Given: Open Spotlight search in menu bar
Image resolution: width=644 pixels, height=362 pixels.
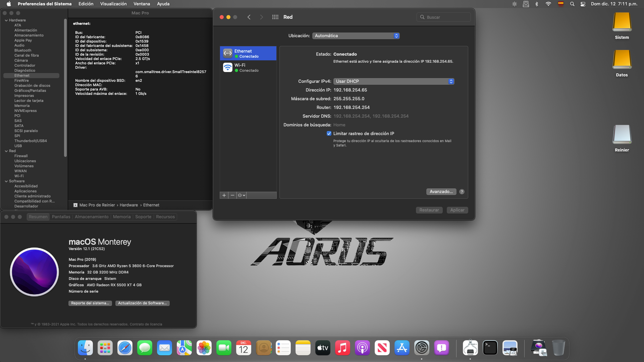Looking at the screenshot, I should 572,4.
